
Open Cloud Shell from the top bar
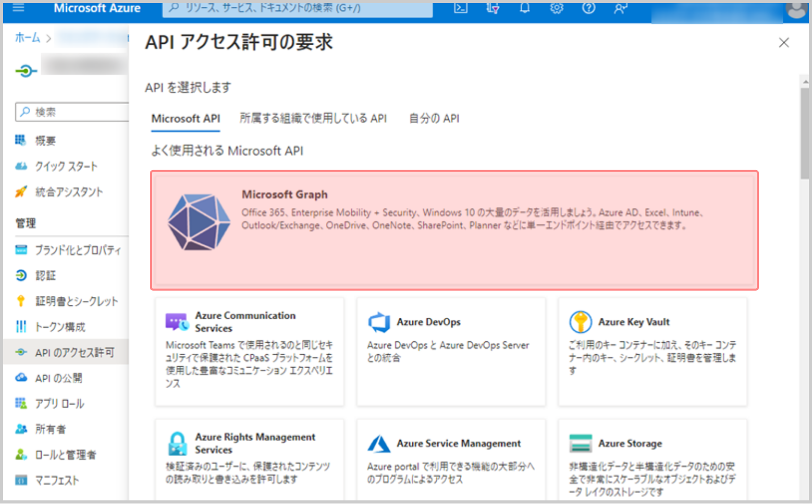(461, 8)
